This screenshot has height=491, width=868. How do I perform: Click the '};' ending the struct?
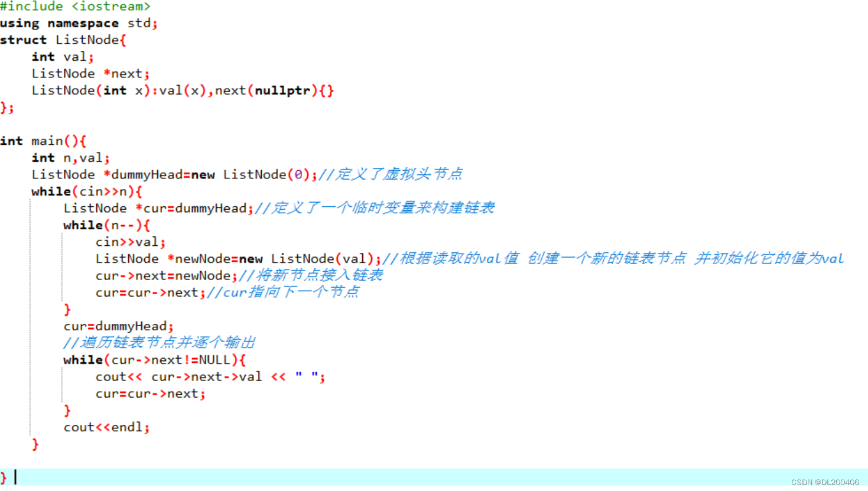[7, 108]
